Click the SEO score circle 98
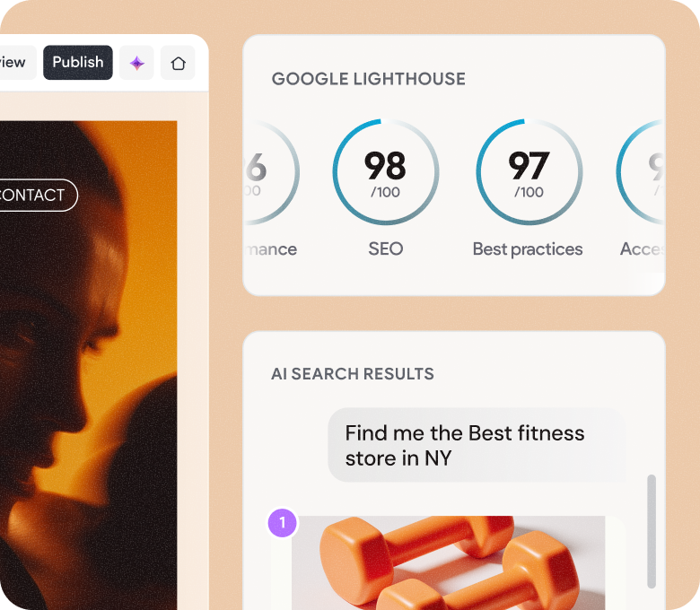Viewport: 700px width, 610px height. tap(385, 171)
